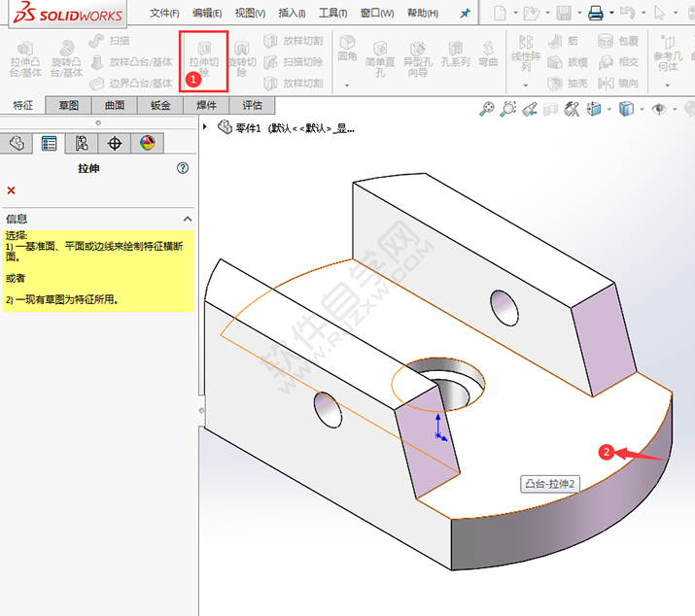Click the New document icon

(x=500, y=13)
